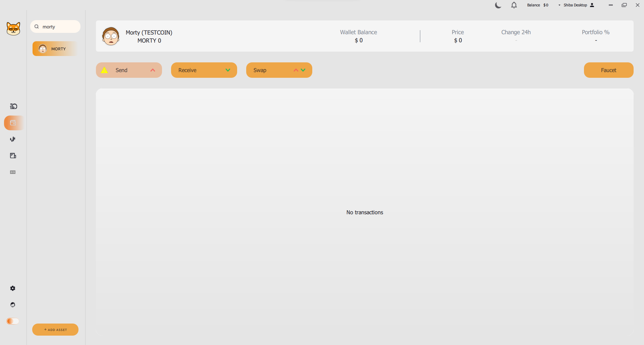Open the dashboard coin icon in sidebar
This screenshot has height=345, width=644.
[13, 106]
